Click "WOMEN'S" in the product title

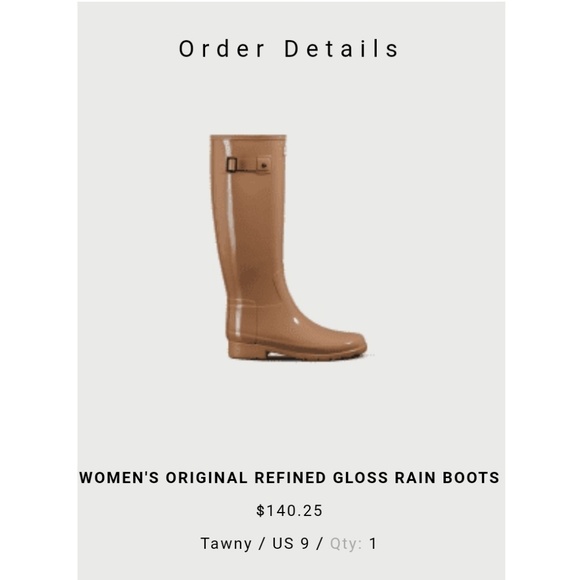tap(119, 478)
